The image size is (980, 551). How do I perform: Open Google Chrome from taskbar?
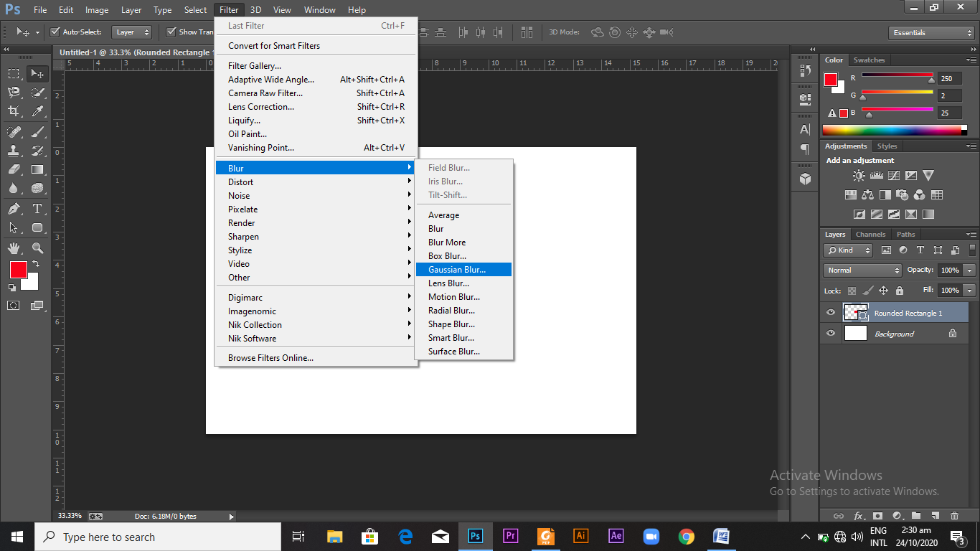687,536
